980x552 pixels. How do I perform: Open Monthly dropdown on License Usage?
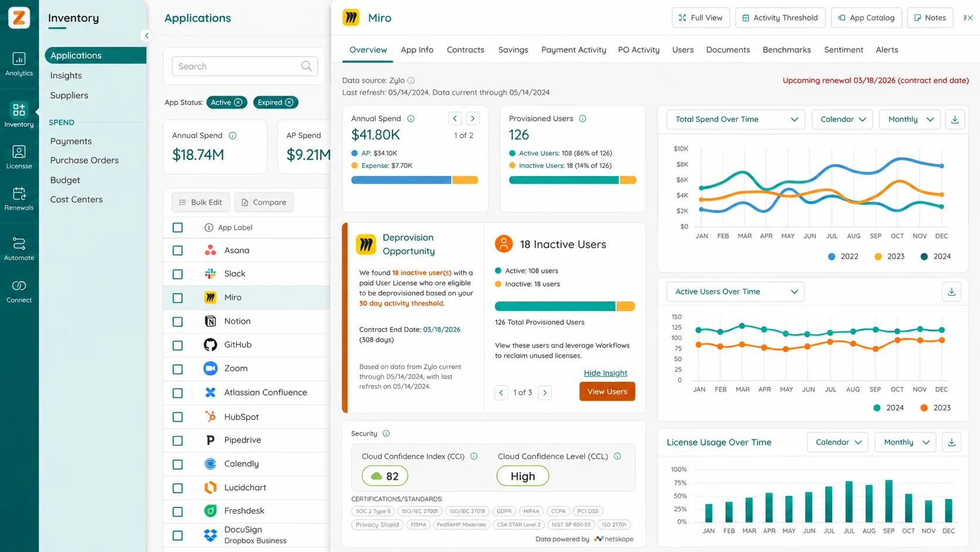coord(906,442)
